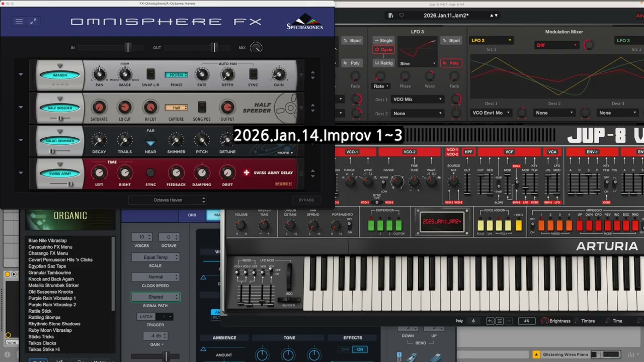This screenshot has width=644, height=362.
Task: Select the LFO 3 Cycle mode button
Action: tap(383, 50)
